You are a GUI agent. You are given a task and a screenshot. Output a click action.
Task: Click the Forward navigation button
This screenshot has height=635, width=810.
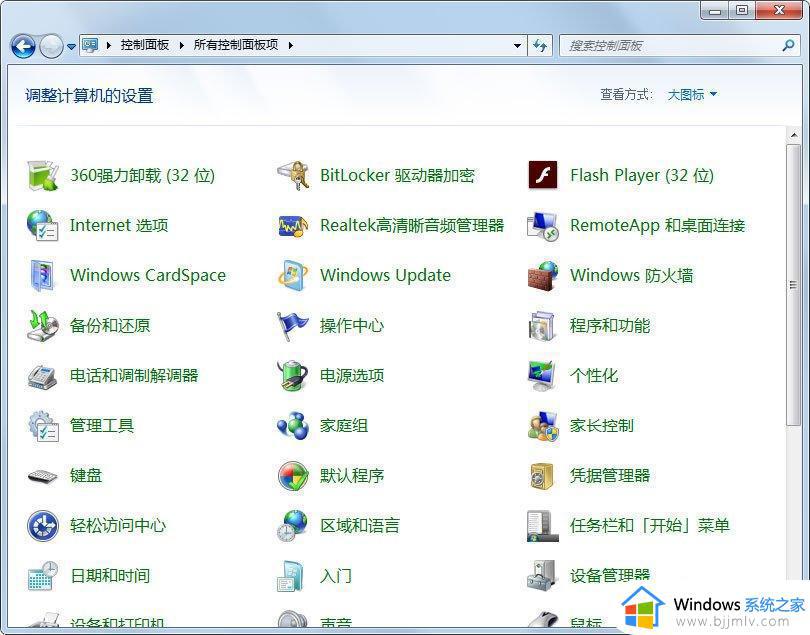51,47
